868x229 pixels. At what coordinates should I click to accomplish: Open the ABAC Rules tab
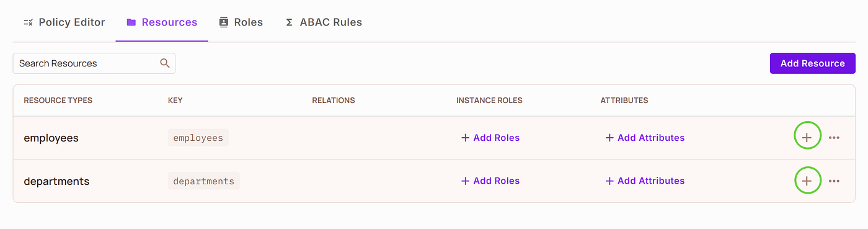point(324,22)
